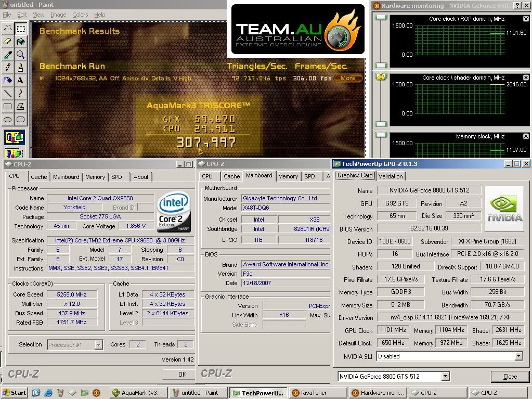This screenshot has width=532, height=399.
Task: Switch to AquaMark taskbar button
Action: click(139, 393)
